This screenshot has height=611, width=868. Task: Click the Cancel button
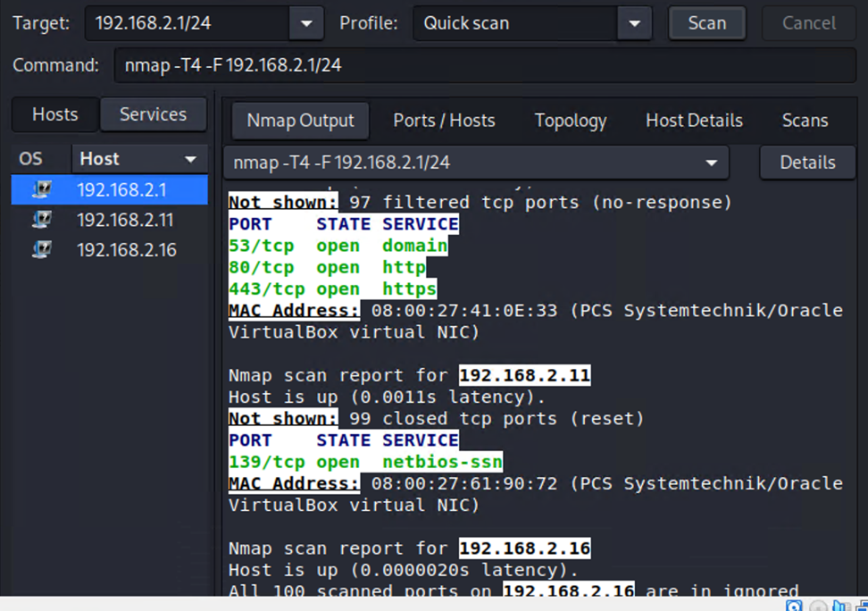pyautogui.click(x=809, y=23)
